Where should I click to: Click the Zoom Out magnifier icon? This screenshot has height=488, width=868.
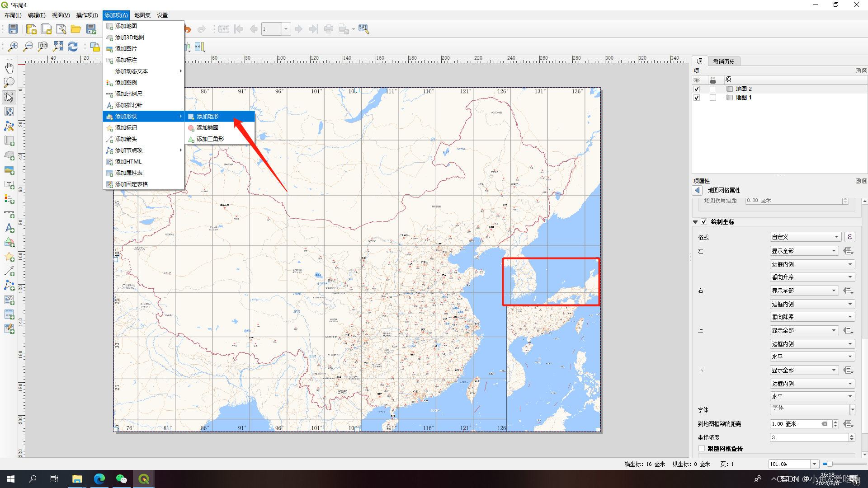click(28, 47)
